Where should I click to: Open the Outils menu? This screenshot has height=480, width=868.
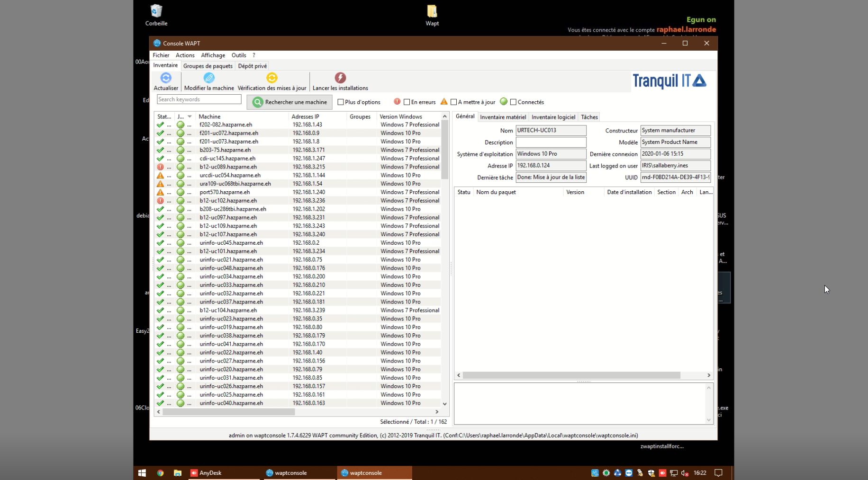[x=239, y=55]
